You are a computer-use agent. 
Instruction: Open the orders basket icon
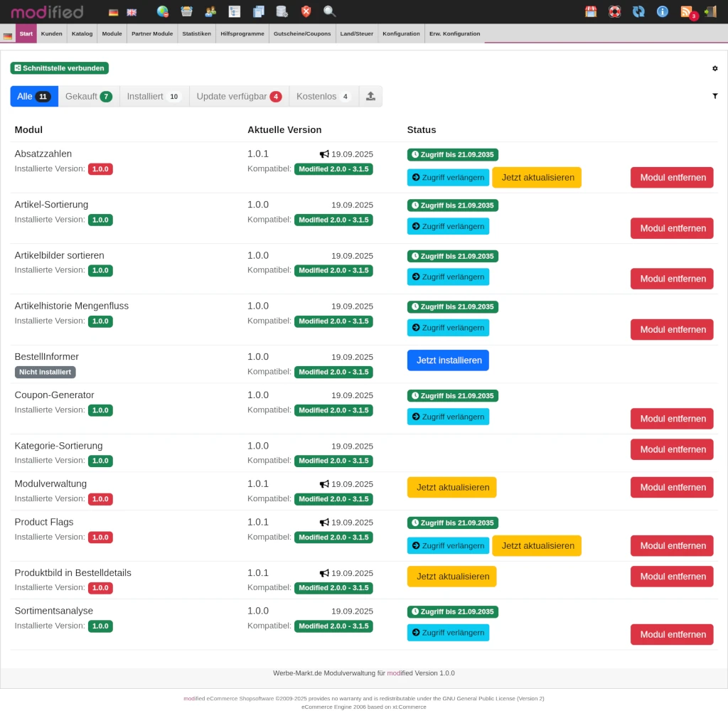tap(187, 11)
